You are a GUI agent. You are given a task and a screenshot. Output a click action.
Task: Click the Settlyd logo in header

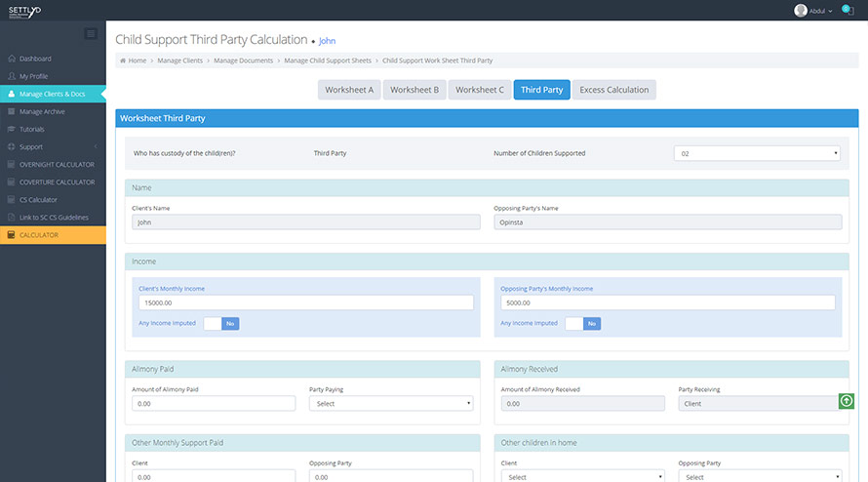pyautogui.click(x=26, y=11)
